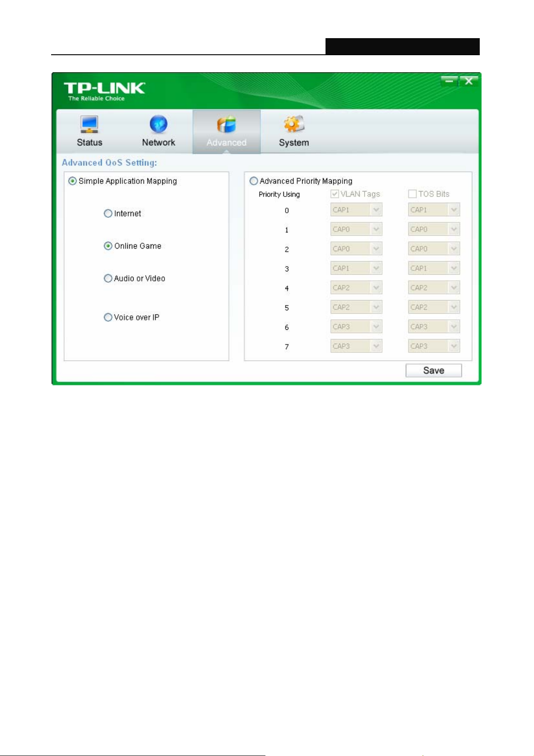Click The Reliable Choice tagline
Viewport: 534px width, 756px height.
(x=96, y=98)
